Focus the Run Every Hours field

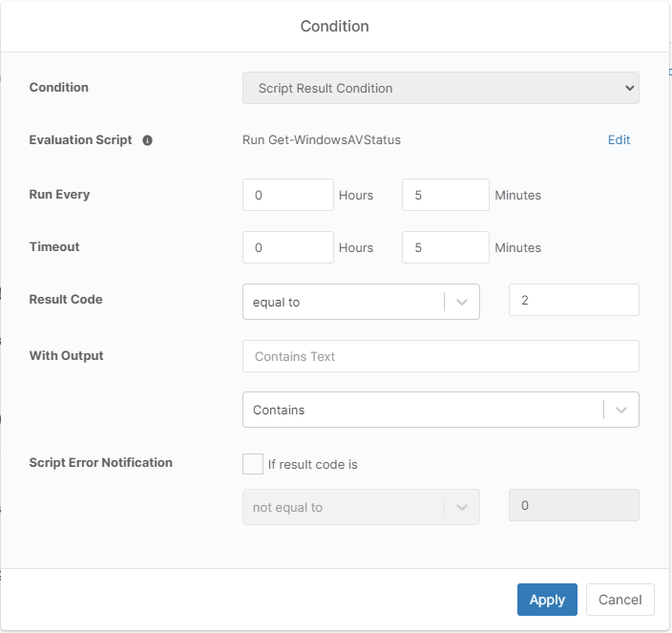click(287, 195)
